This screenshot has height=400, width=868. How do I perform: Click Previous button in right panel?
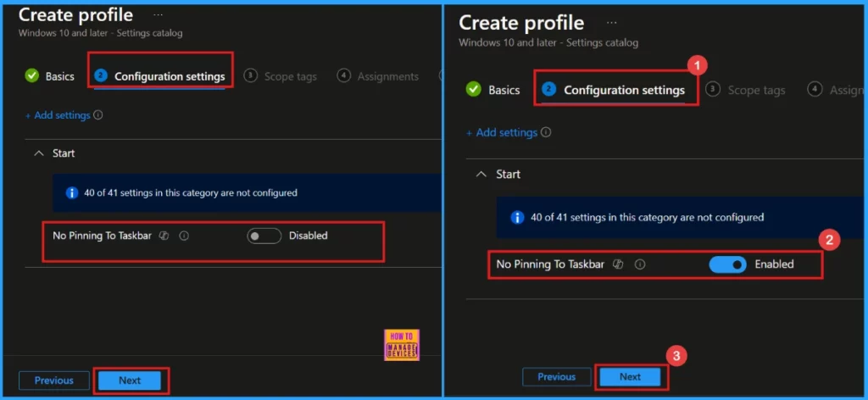tap(556, 377)
